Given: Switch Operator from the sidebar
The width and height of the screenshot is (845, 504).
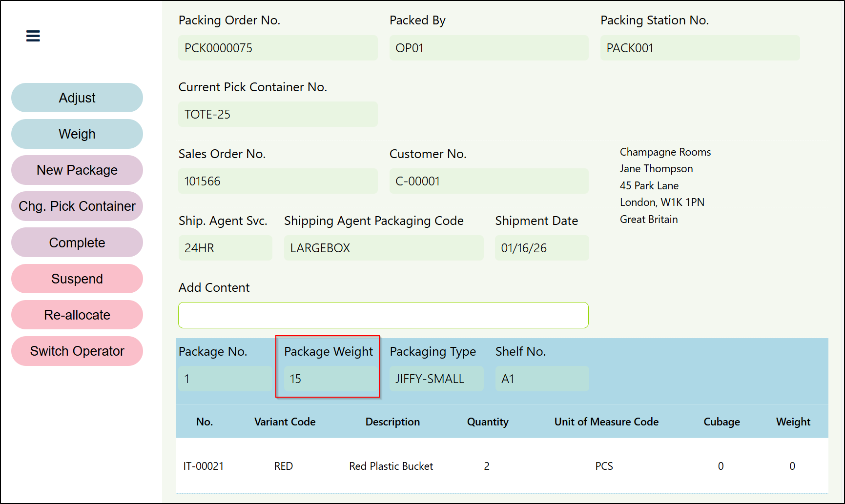Looking at the screenshot, I should click(77, 351).
